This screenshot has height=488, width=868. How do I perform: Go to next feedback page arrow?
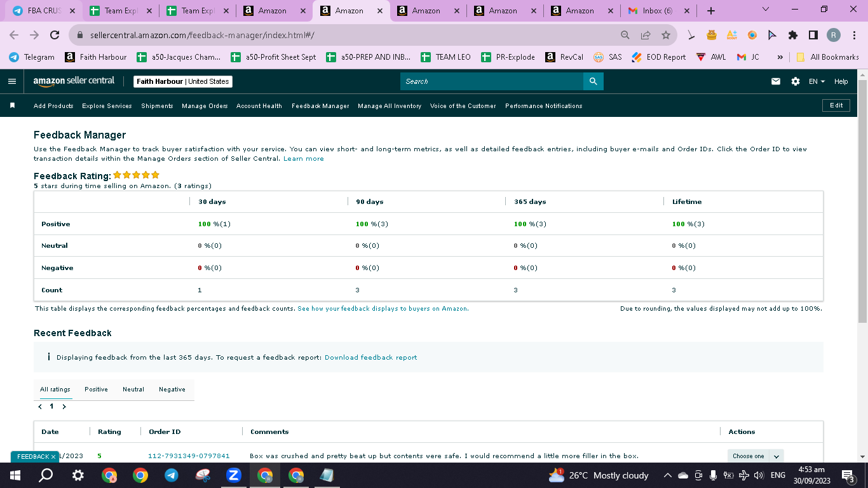pyautogui.click(x=64, y=407)
